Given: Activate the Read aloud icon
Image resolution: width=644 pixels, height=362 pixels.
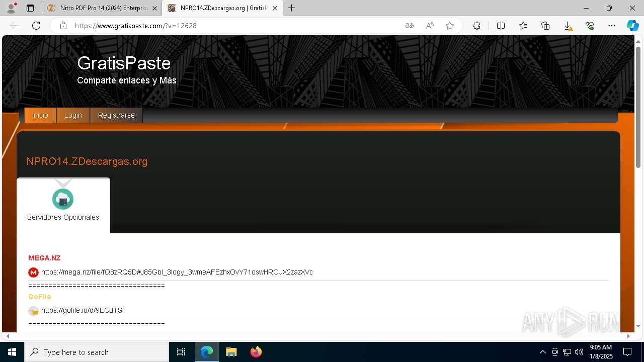Looking at the screenshot, I should (430, 26).
